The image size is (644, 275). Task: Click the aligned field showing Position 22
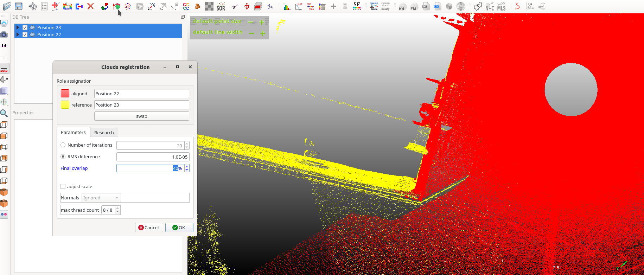[x=142, y=94]
